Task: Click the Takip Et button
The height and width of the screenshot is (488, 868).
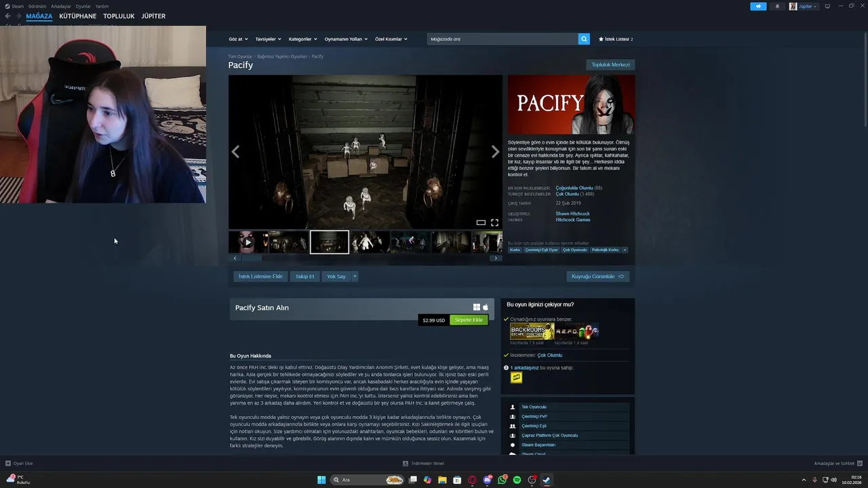Action: click(304, 277)
